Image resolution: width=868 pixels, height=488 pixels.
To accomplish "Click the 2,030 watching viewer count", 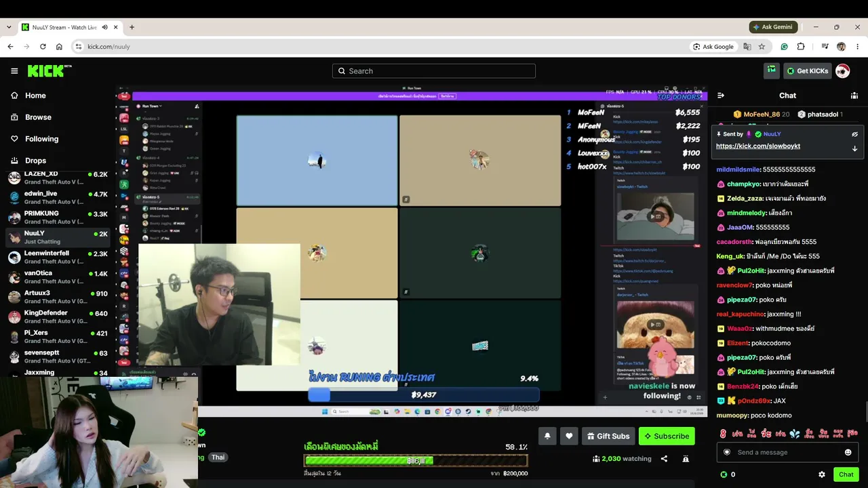I will (622, 459).
